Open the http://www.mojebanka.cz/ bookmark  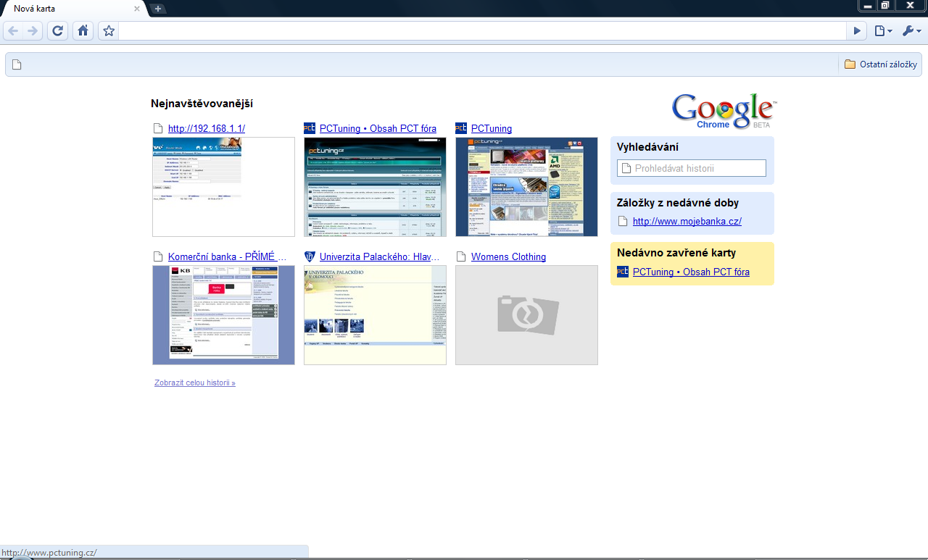[x=687, y=222]
